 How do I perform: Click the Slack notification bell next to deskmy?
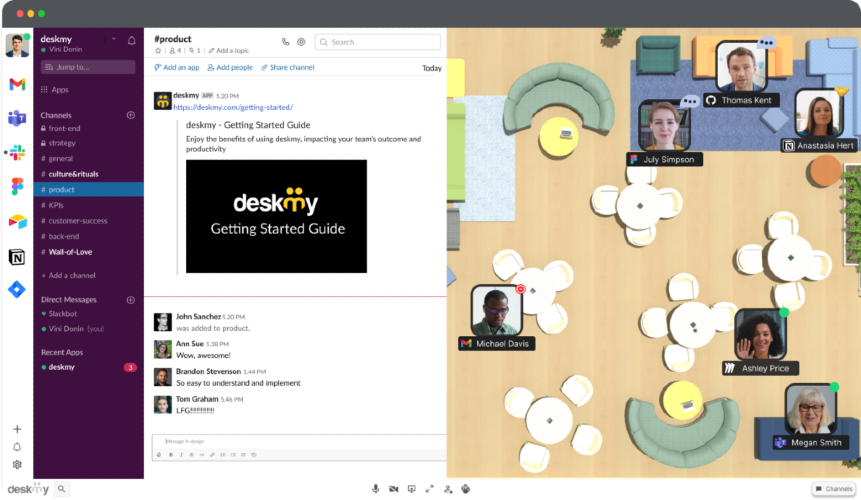pyautogui.click(x=132, y=40)
